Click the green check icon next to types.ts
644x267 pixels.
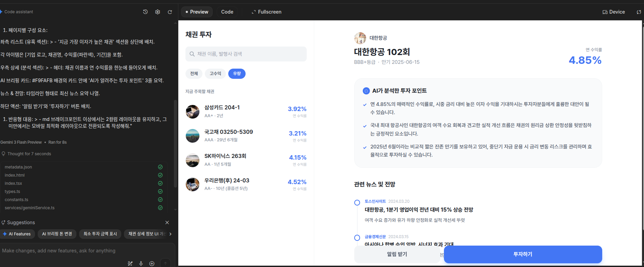click(160, 192)
